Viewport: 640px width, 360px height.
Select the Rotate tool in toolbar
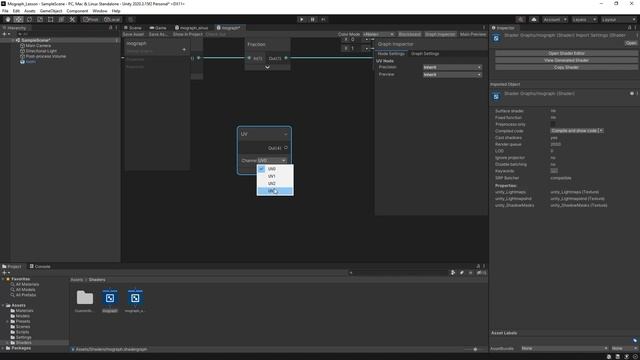pyautogui.click(x=29, y=20)
